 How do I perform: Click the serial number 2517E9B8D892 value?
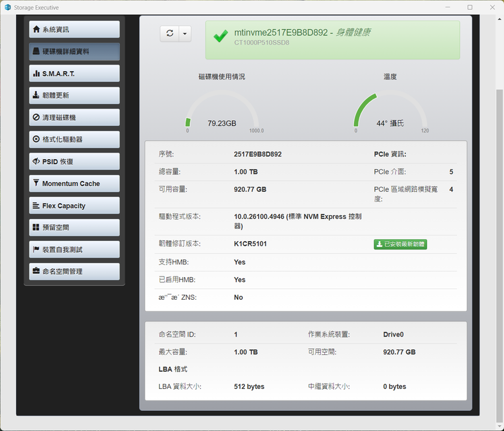tap(258, 154)
